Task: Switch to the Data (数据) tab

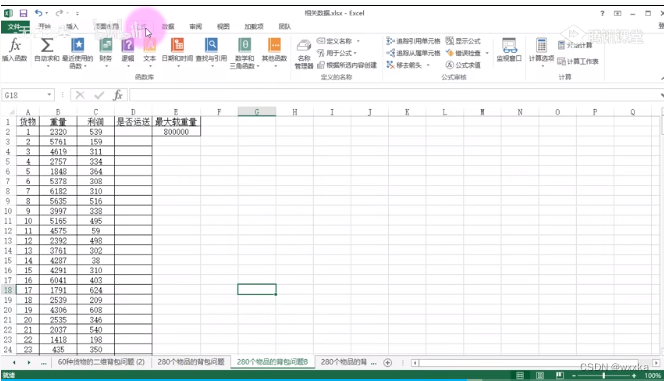Action: click(x=168, y=27)
